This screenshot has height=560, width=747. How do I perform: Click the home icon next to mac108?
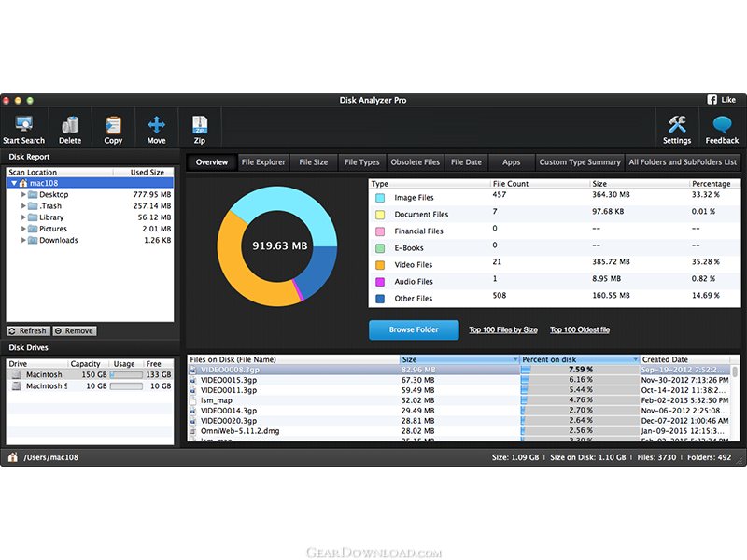[22, 183]
